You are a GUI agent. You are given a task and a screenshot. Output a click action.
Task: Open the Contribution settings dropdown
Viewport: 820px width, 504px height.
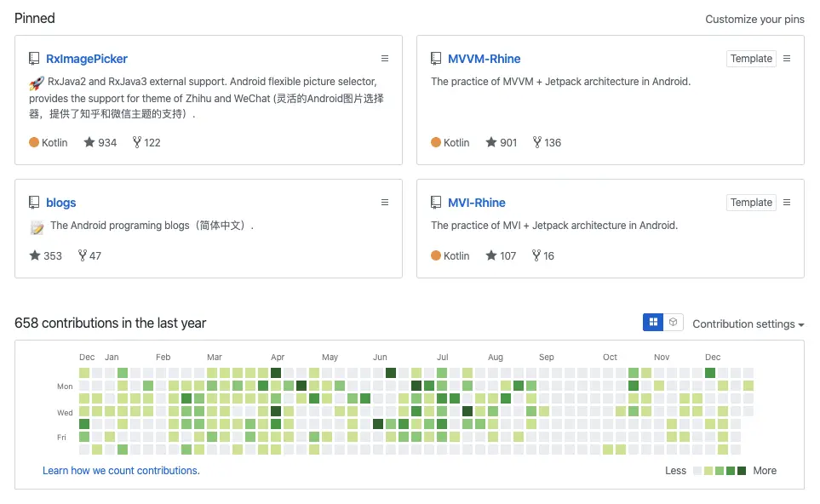click(x=748, y=324)
